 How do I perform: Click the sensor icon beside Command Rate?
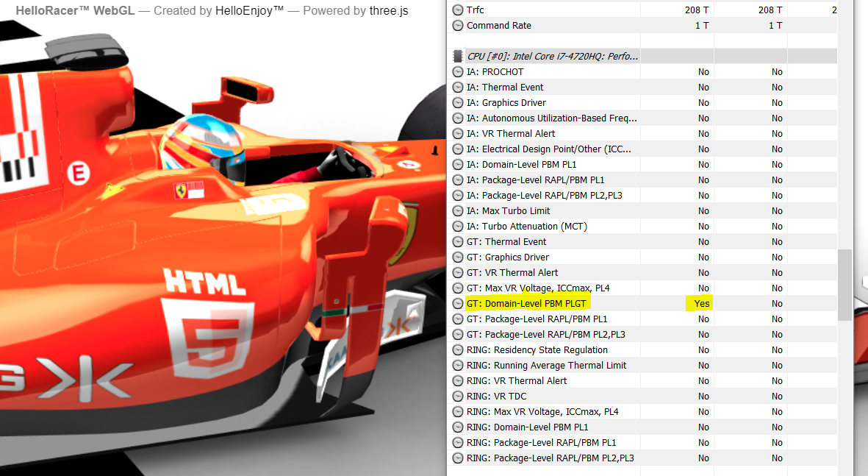click(458, 26)
